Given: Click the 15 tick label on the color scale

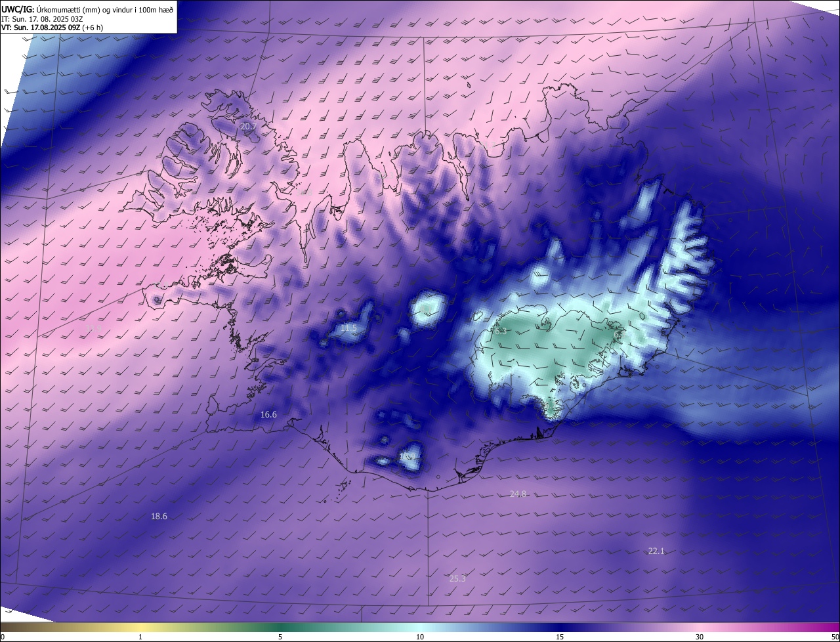Looking at the screenshot, I should (x=560, y=637).
